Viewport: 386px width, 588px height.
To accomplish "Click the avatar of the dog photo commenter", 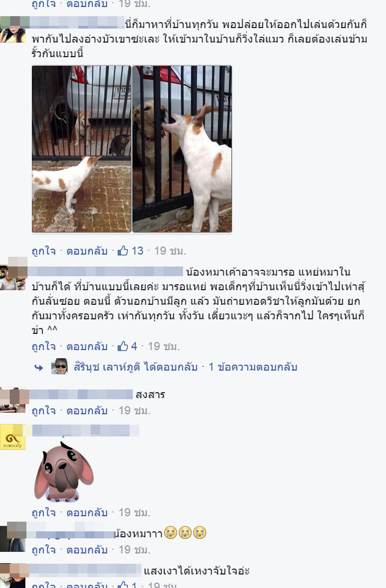I will tap(13, 30).
